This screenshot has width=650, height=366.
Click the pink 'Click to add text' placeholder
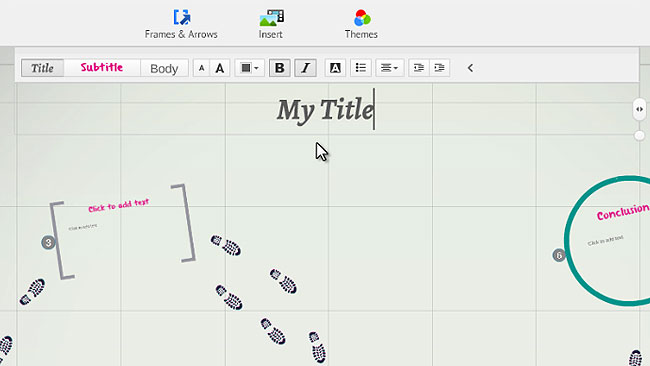coord(119,205)
